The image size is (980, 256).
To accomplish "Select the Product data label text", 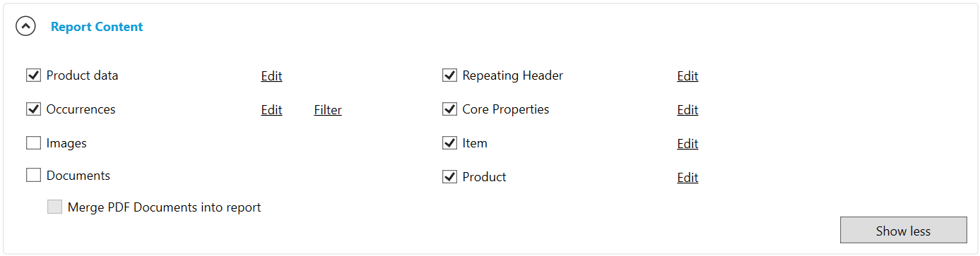I will (82, 75).
